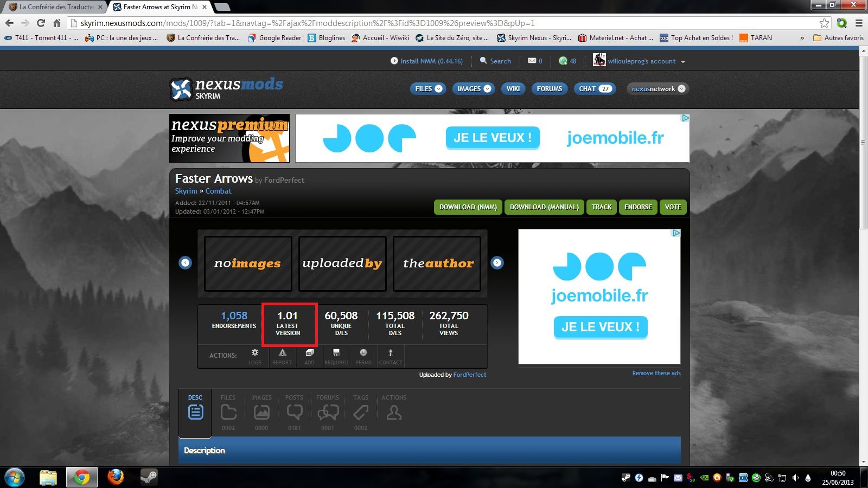Show previous images with the left carousel arrow
Screen dimensions: 868x488
186,263
